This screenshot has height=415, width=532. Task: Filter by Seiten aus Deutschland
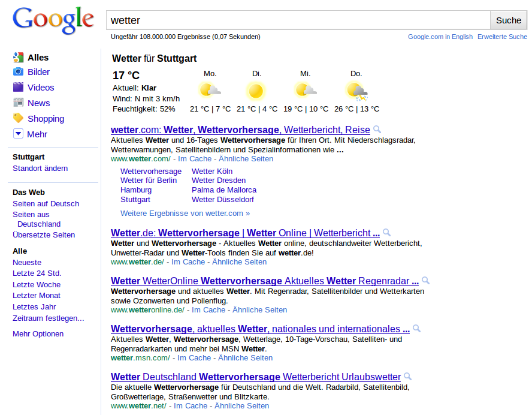pyautogui.click(x=37, y=219)
